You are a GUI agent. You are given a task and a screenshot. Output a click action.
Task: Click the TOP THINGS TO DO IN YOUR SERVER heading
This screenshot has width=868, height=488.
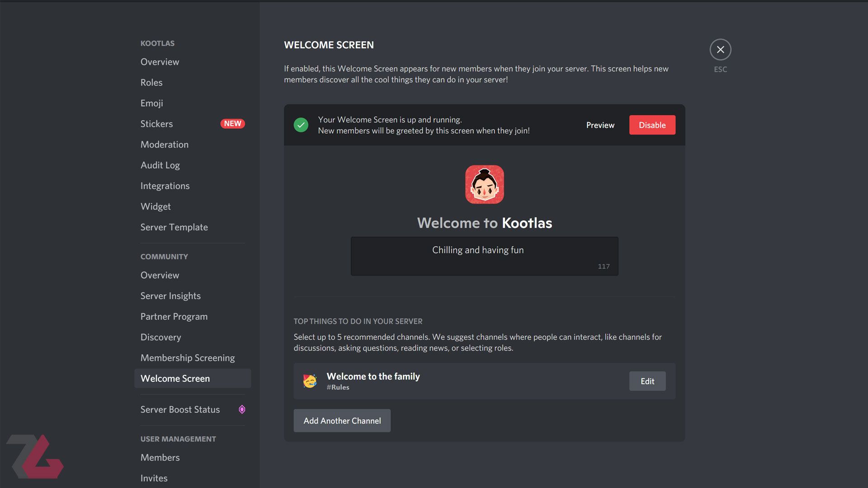pos(358,321)
